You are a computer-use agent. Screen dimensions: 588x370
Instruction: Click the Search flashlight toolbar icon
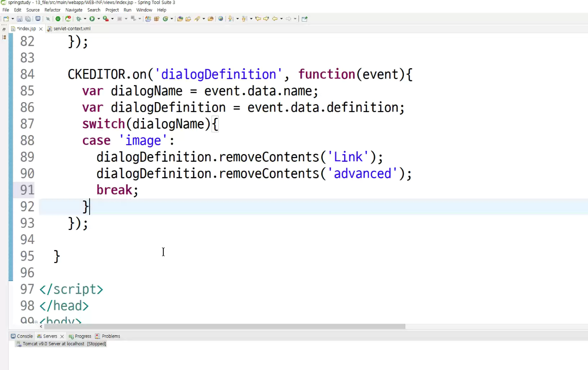coord(197,19)
